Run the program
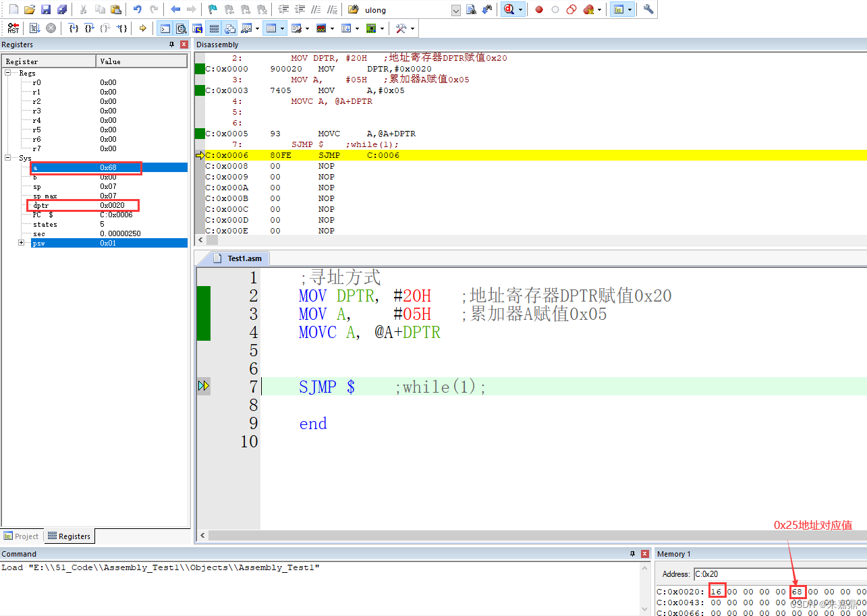Screen dimensions: 867x616 [x=35, y=28]
